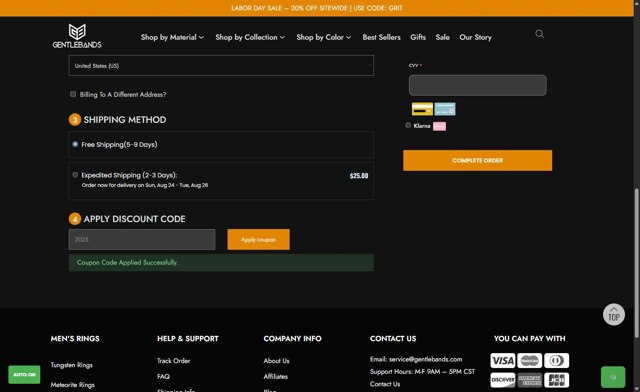The height and width of the screenshot is (392, 640).
Task: Click the service@gentlebands.com email link
Action: pos(425,359)
